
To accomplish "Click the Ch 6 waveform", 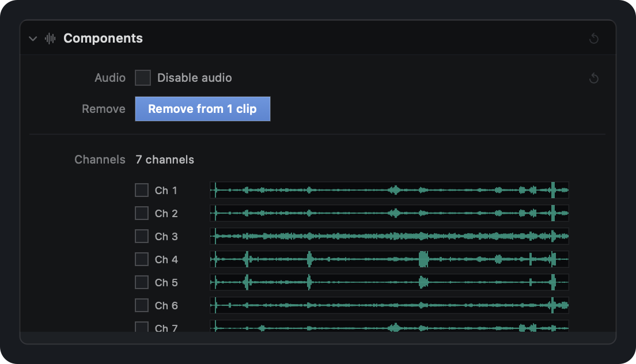I will tap(389, 306).
